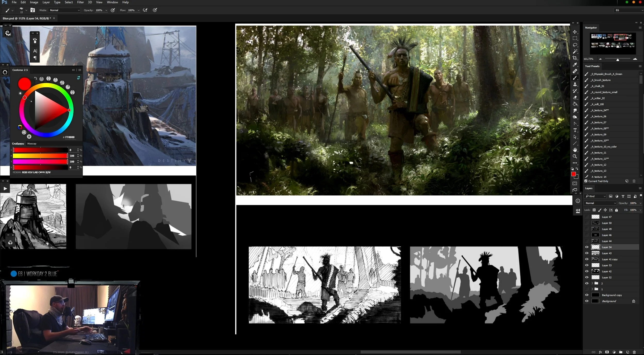
Task: Open Opacity dropdown in options bar
Action: [x=106, y=10]
